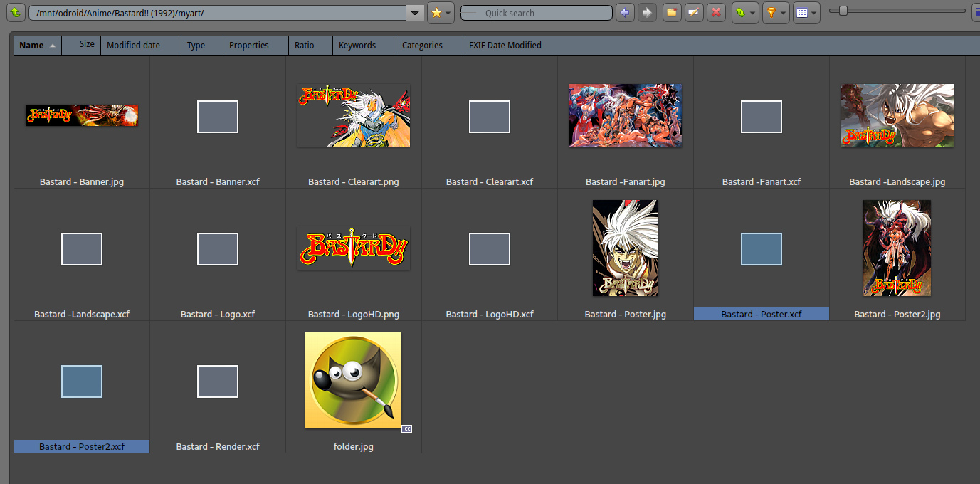Adjust the thumbnail size slider
The width and height of the screenshot is (980, 484).
point(843,11)
